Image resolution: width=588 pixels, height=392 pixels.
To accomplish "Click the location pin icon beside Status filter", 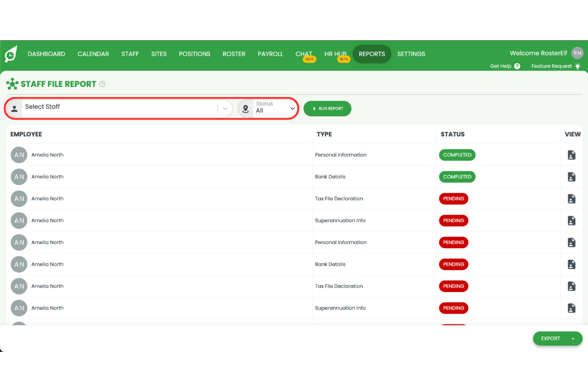I will pyautogui.click(x=245, y=108).
